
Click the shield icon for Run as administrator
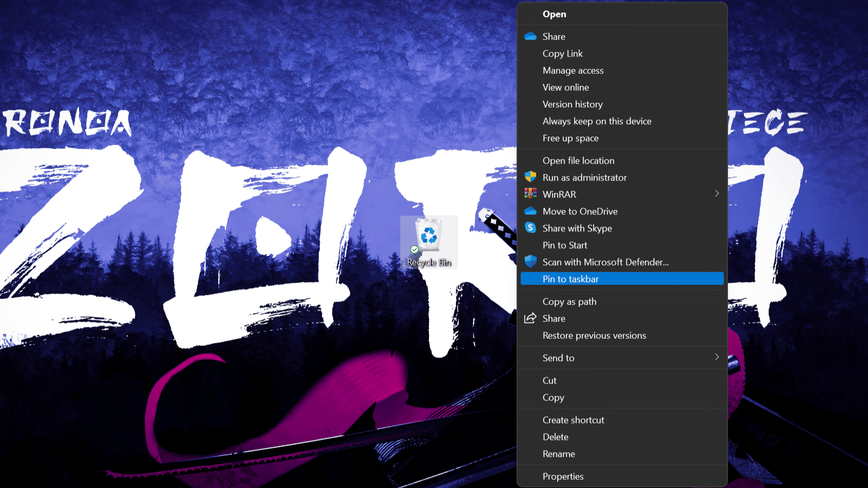pos(530,177)
